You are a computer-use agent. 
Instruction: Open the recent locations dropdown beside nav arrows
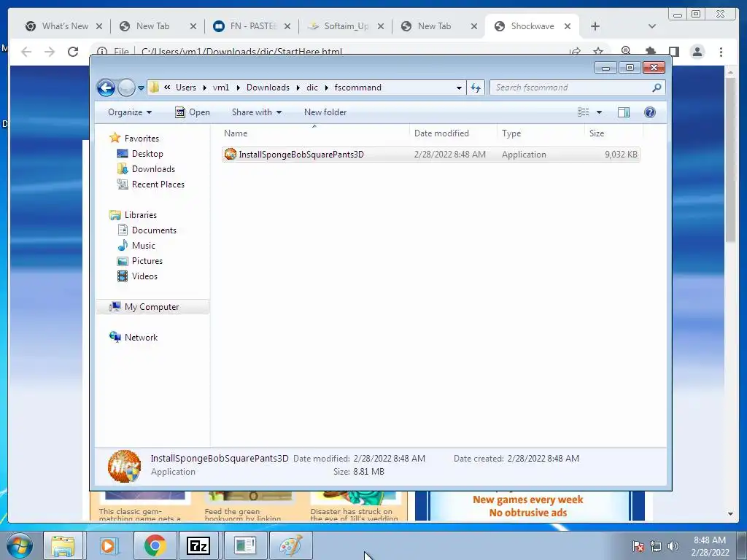click(x=141, y=87)
